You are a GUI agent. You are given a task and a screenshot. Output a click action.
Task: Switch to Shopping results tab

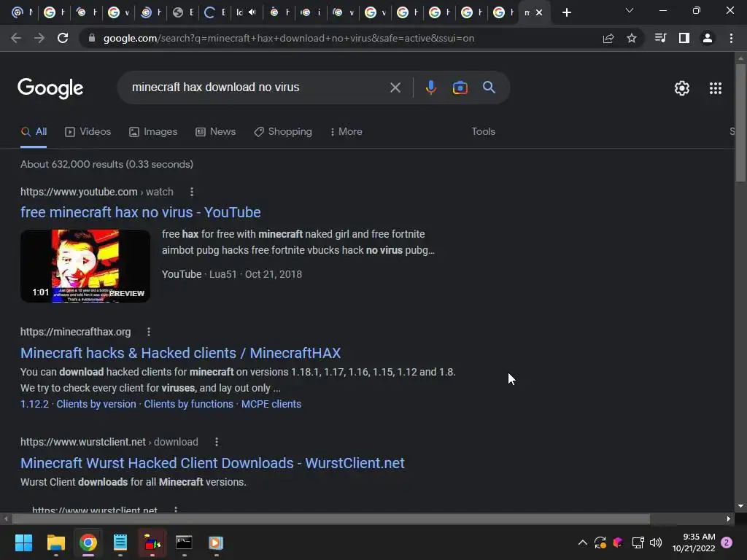point(283,132)
